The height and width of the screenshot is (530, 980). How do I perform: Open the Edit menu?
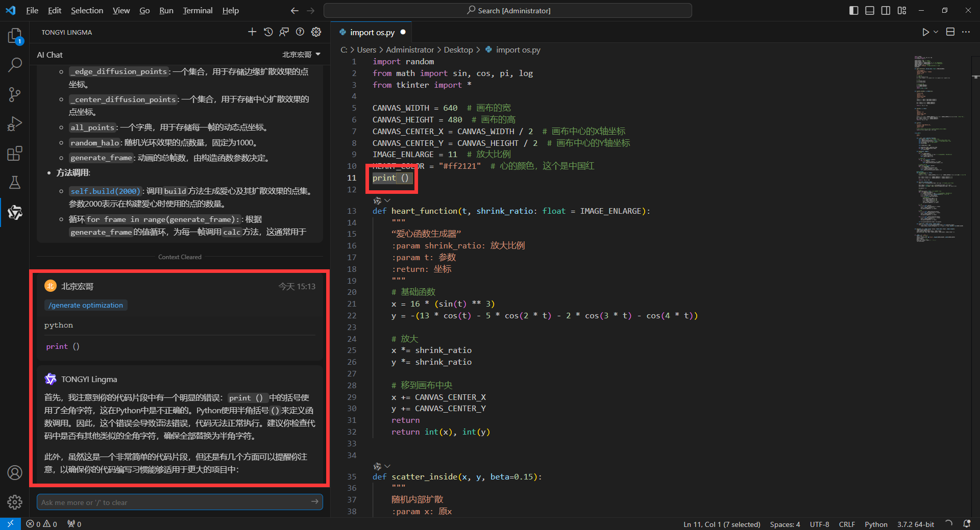coord(55,10)
